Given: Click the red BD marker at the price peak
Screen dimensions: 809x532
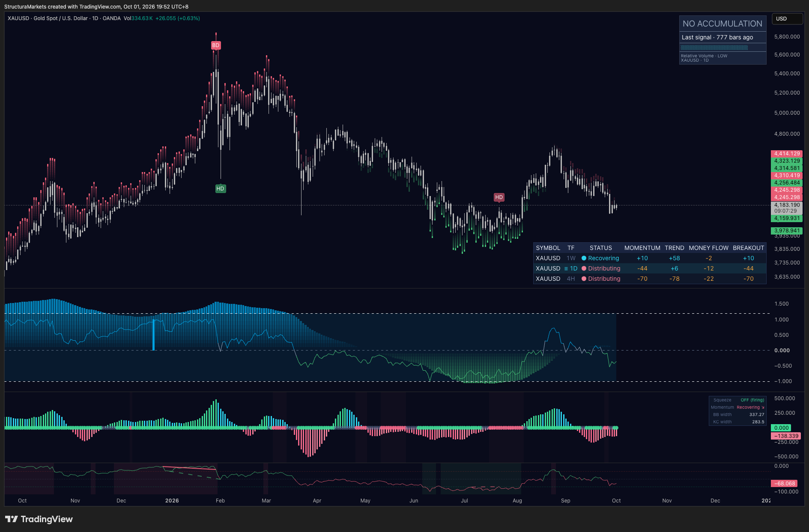Looking at the screenshot, I should point(216,45).
